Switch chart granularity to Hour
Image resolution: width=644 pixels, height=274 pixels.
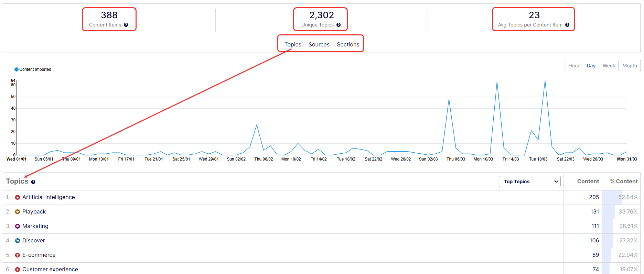pyautogui.click(x=573, y=66)
